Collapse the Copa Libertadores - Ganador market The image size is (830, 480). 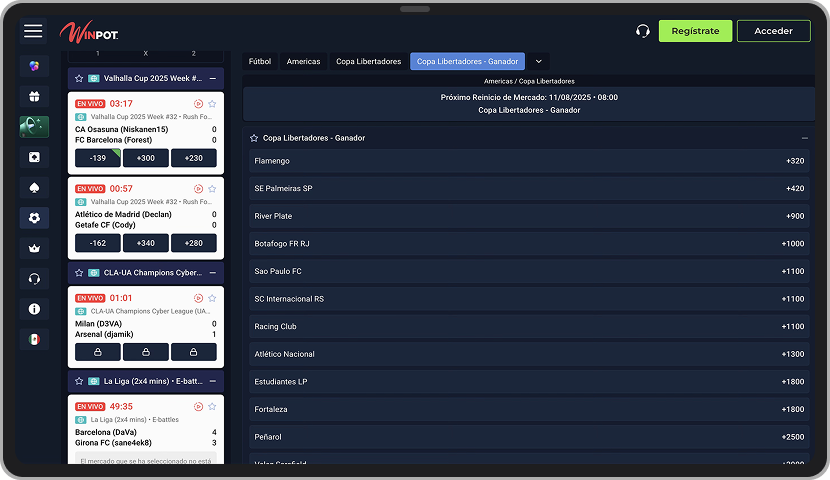(805, 138)
